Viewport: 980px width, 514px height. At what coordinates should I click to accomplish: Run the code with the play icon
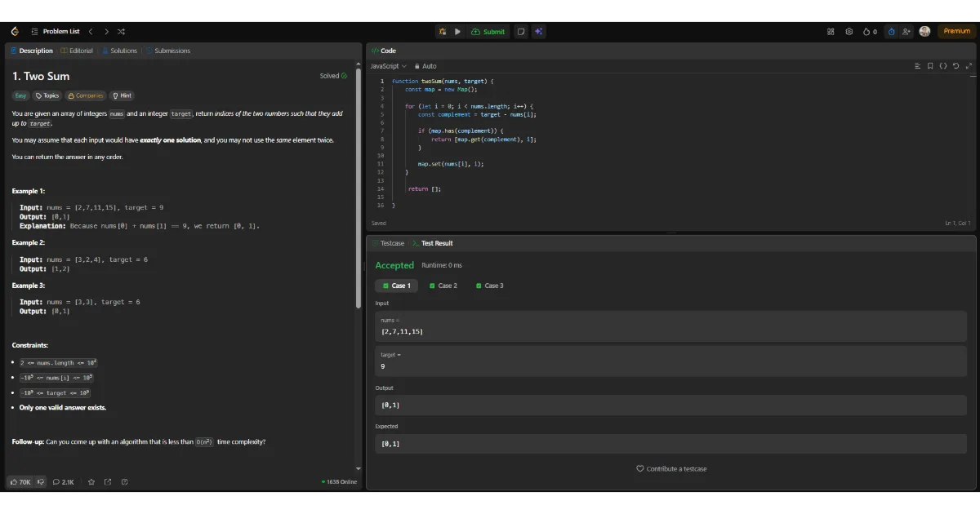457,32
